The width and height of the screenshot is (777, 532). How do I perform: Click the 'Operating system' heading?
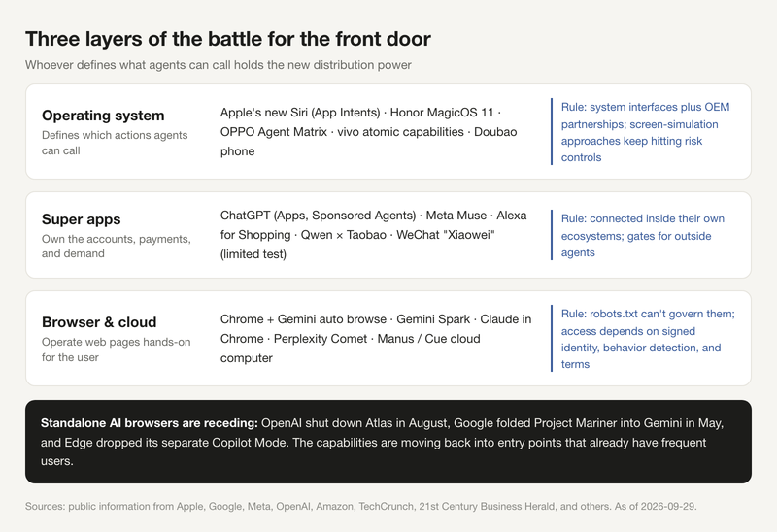(103, 116)
